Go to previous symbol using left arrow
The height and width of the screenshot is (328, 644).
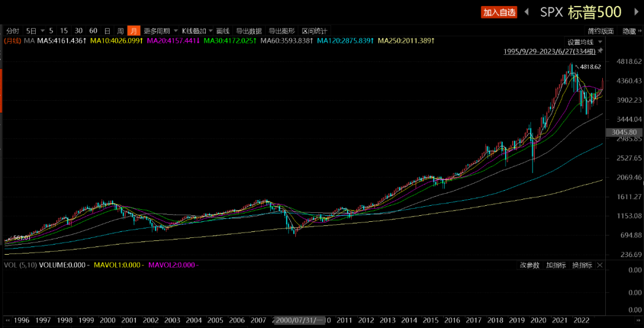(x=527, y=13)
